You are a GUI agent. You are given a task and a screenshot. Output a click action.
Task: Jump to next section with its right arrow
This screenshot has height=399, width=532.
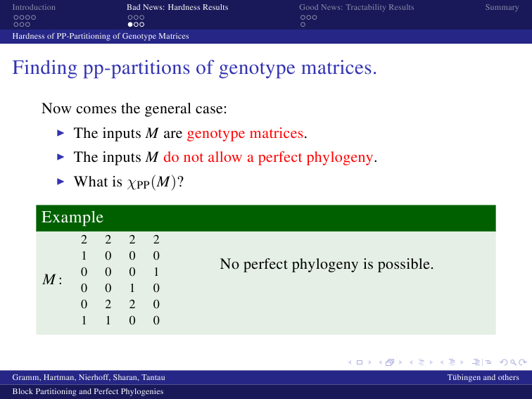462,362
